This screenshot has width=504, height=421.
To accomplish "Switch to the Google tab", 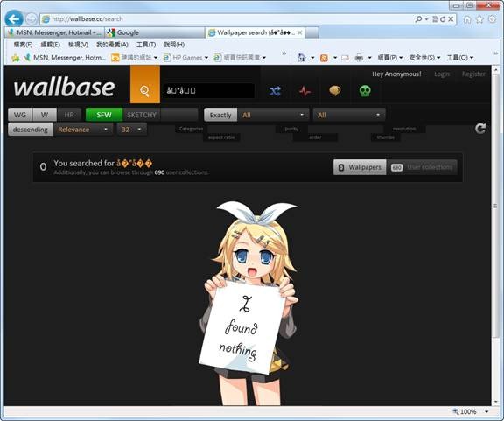I will (154, 32).
